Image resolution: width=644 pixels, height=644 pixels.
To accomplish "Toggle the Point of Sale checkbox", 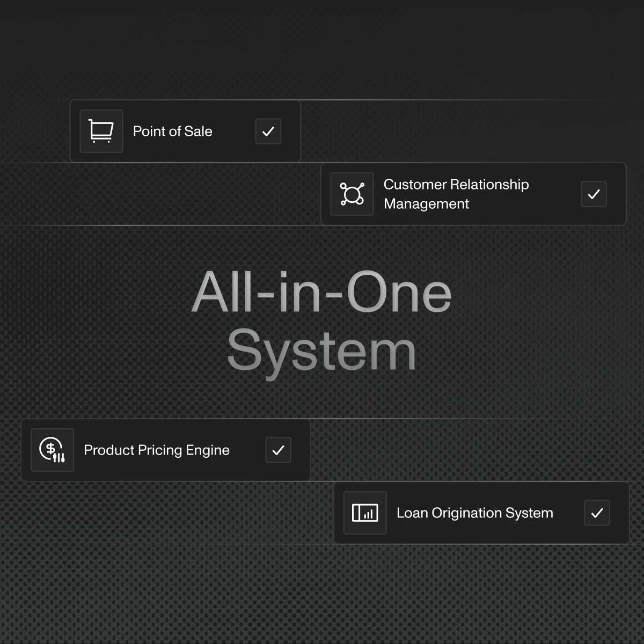I will (268, 131).
